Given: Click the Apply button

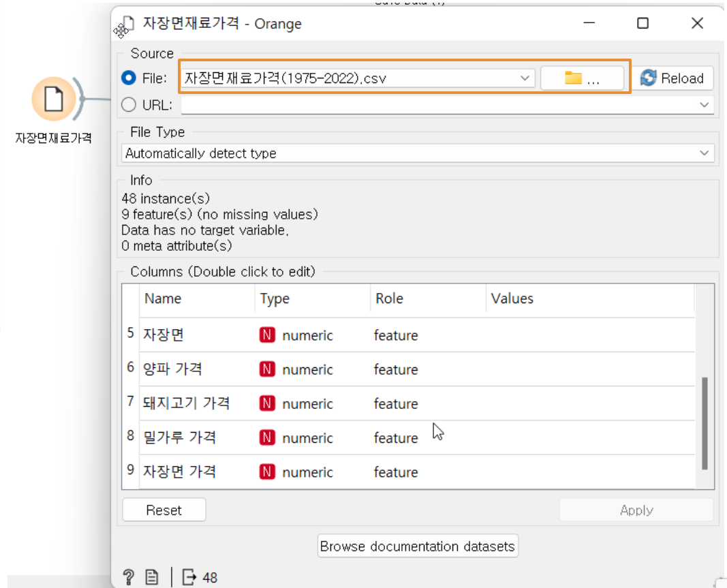Looking at the screenshot, I should (636, 510).
